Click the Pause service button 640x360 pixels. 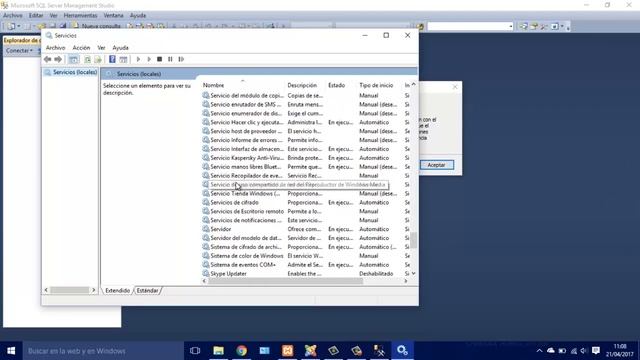coord(170,59)
